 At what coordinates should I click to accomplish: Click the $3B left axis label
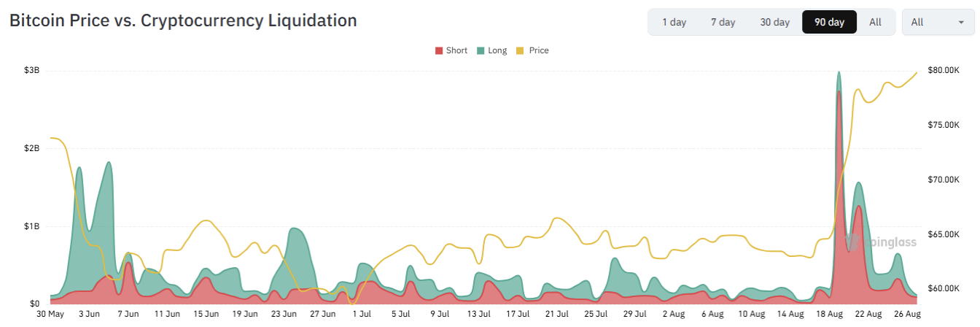tap(31, 70)
